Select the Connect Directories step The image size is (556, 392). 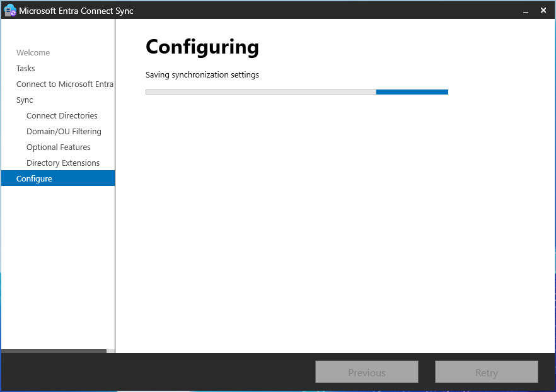[x=62, y=115]
